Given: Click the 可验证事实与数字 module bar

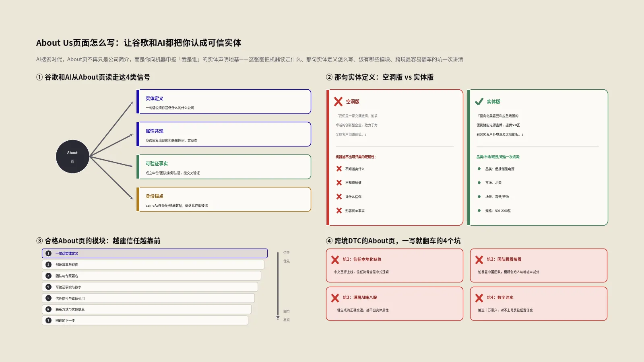Looking at the screenshot, I should (x=150, y=287).
